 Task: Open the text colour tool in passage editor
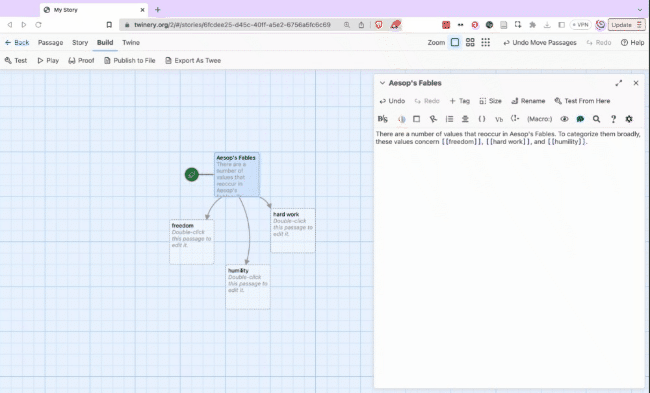[x=401, y=119]
